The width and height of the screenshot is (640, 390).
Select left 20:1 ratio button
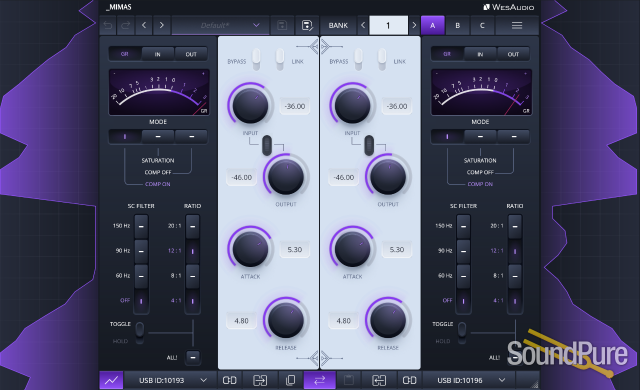pos(193,226)
